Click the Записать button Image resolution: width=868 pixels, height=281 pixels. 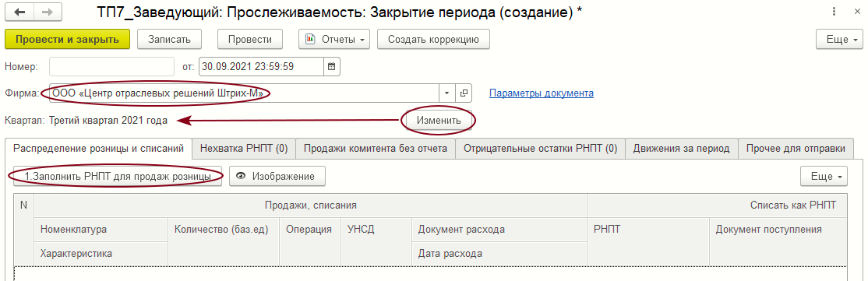click(x=169, y=39)
